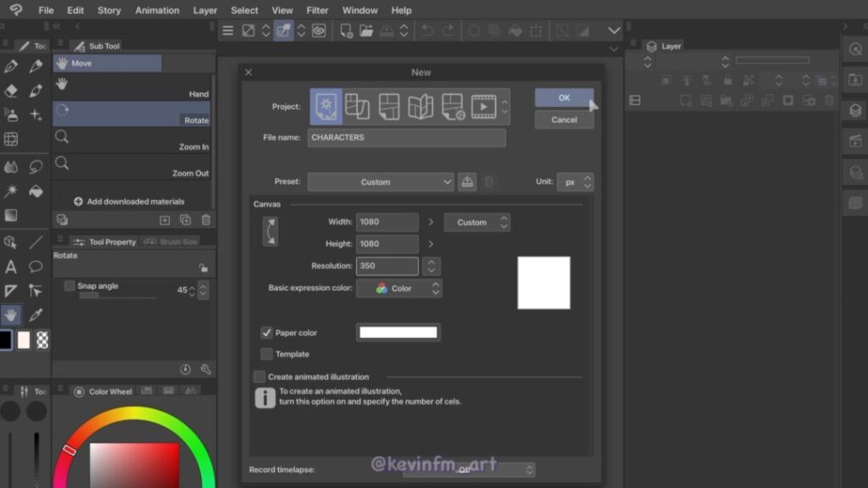Image resolution: width=868 pixels, height=488 pixels.
Task: Open the Unit px dropdown
Action: tap(575, 182)
